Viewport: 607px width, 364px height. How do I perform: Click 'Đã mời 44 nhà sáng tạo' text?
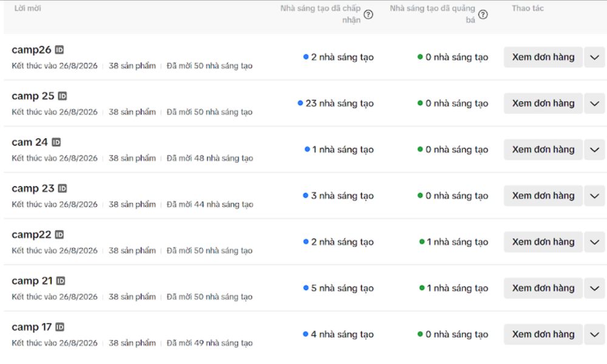[210, 204]
